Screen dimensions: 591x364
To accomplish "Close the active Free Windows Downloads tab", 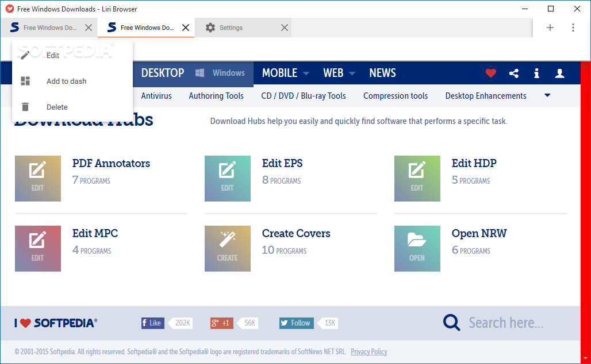I will (186, 28).
